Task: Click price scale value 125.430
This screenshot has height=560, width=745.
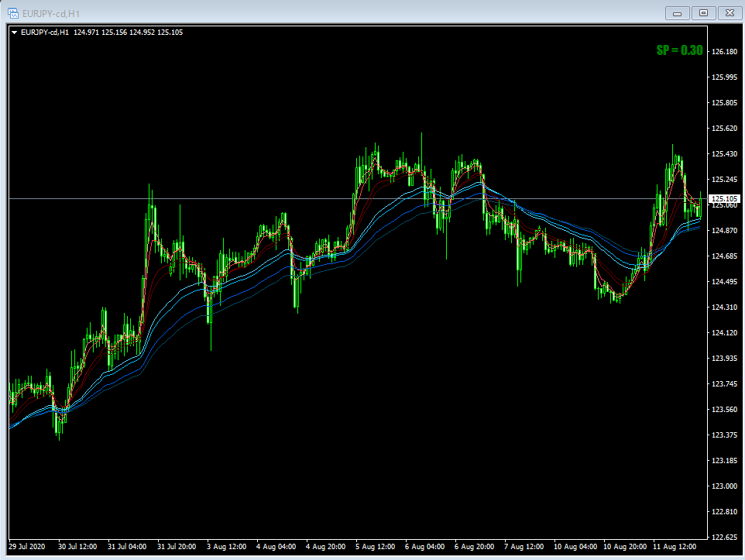Action: pyautogui.click(x=725, y=154)
